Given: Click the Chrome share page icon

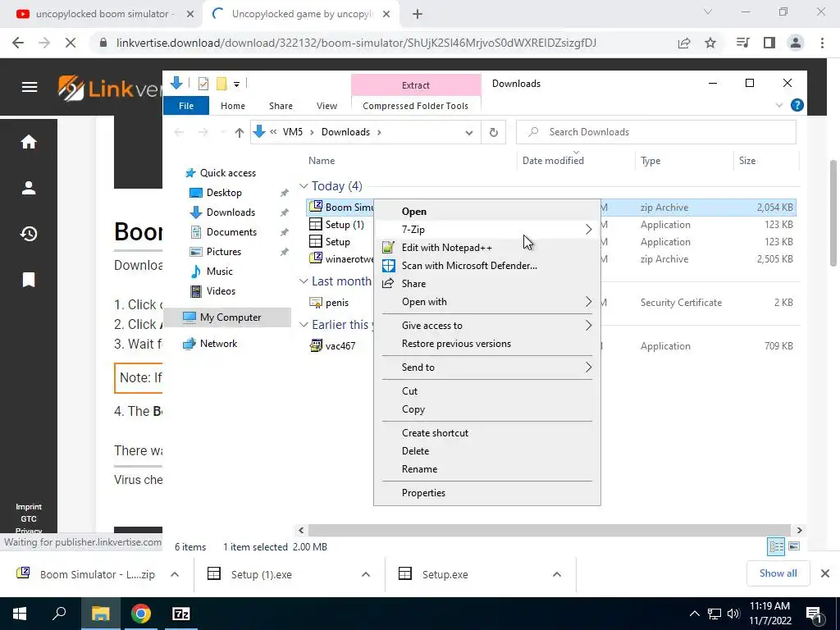Looking at the screenshot, I should point(684,43).
